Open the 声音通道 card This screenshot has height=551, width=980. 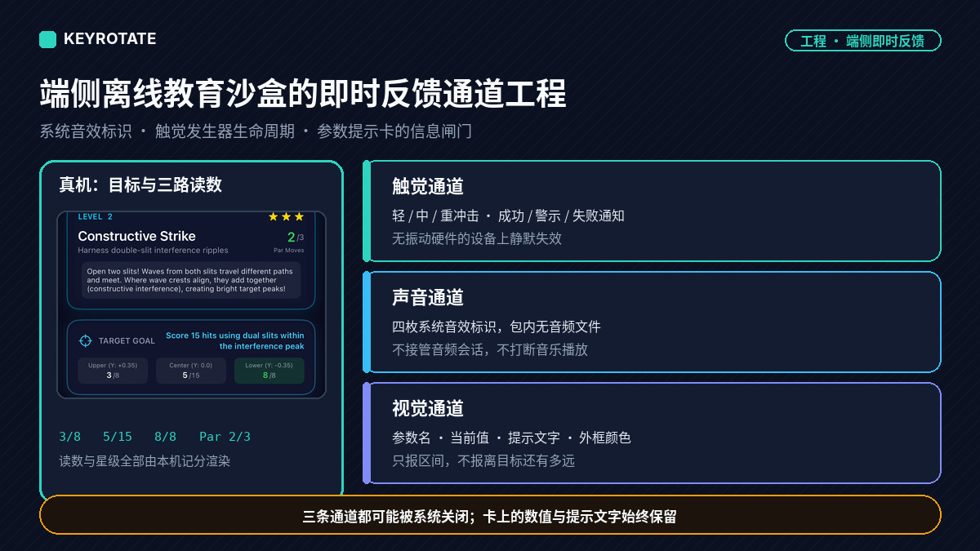(652, 322)
